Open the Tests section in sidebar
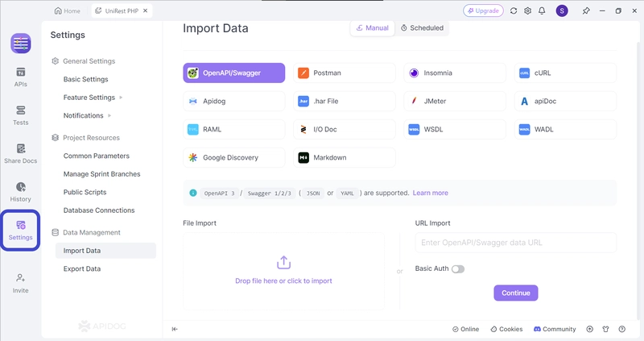Screen dimensions: 644x341 click(21, 115)
